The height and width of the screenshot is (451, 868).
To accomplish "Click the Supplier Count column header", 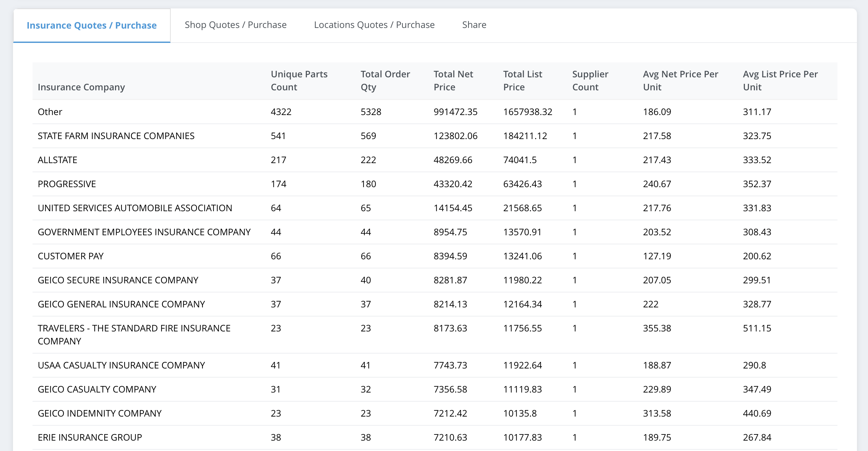I will 590,81.
